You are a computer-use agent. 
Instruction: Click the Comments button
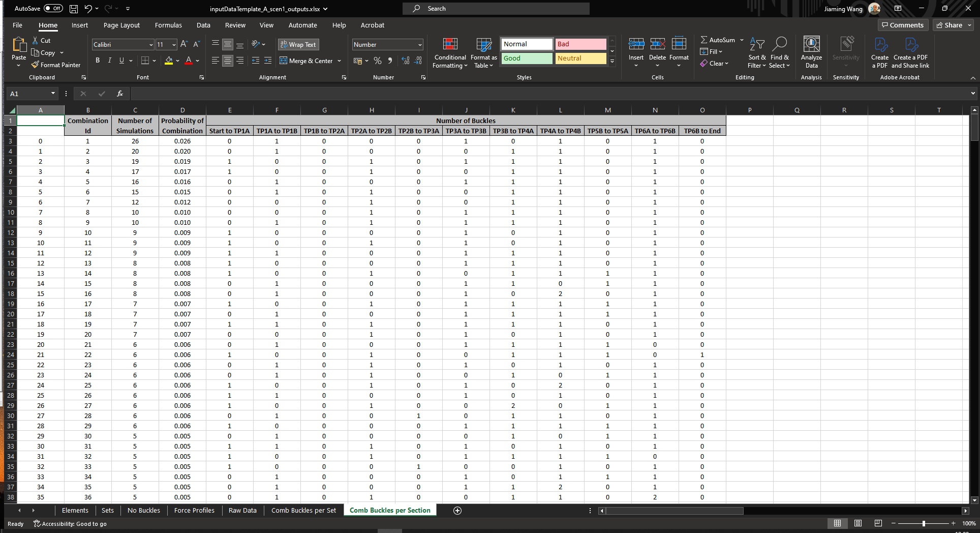pos(903,25)
